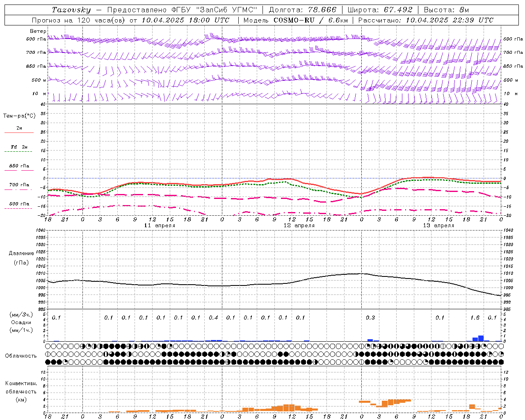The width and height of the screenshot is (525, 420).
Task: Click the tallest blue precipitation bar below "1.6"
Action: [x=481, y=338]
